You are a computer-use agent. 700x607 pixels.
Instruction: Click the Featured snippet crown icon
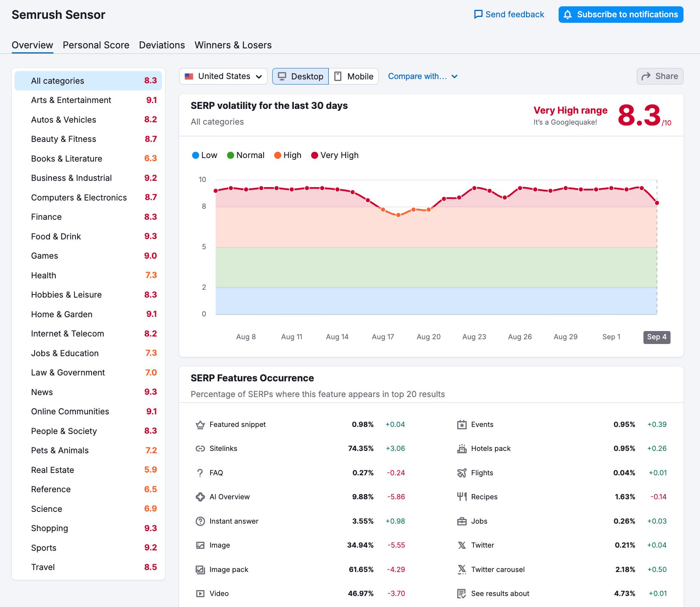click(x=200, y=425)
